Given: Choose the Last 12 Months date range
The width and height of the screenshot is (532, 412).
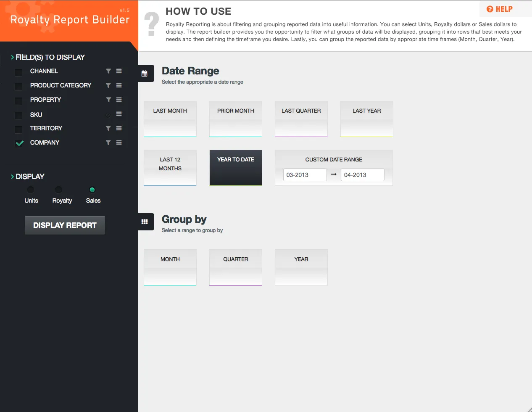Looking at the screenshot, I should click(x=170, y=168).
